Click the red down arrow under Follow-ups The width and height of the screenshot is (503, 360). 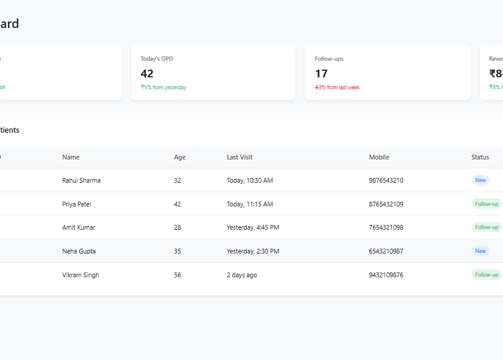(317, 87)
